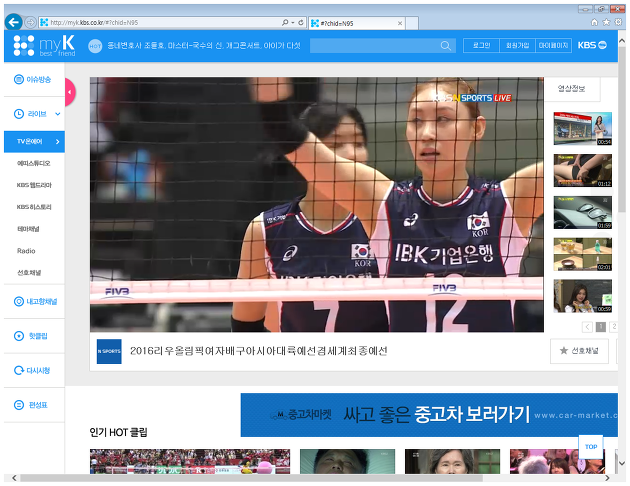Open 테마채널 sidebar item
The height and width of the screenshot is (486, 630).
(28, 229)
